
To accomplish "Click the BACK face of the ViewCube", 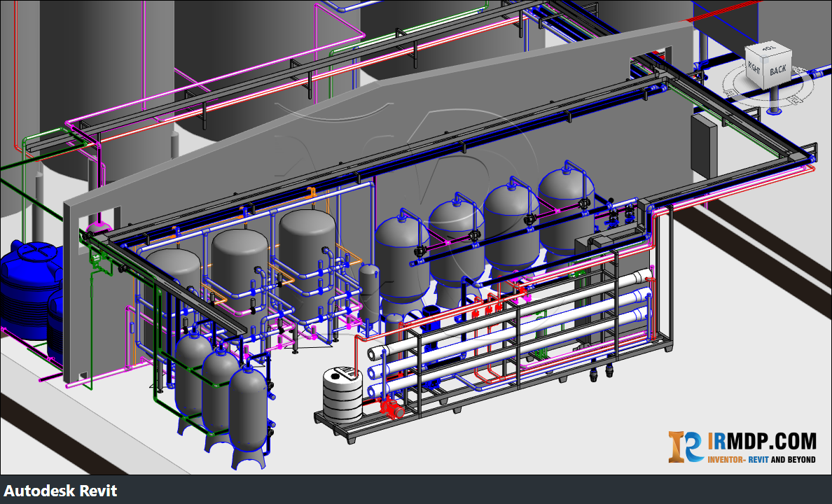I will coord(778,70).
